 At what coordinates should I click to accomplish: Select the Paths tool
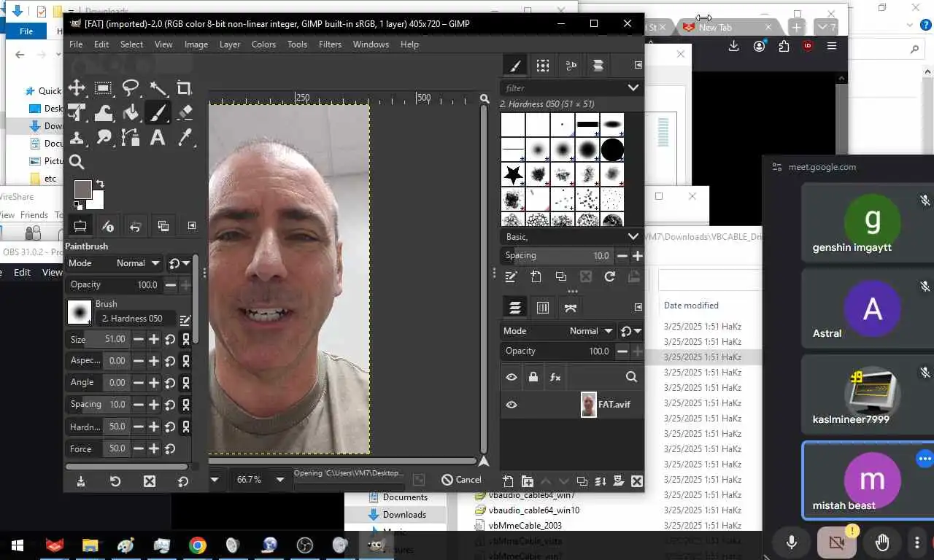131,137
